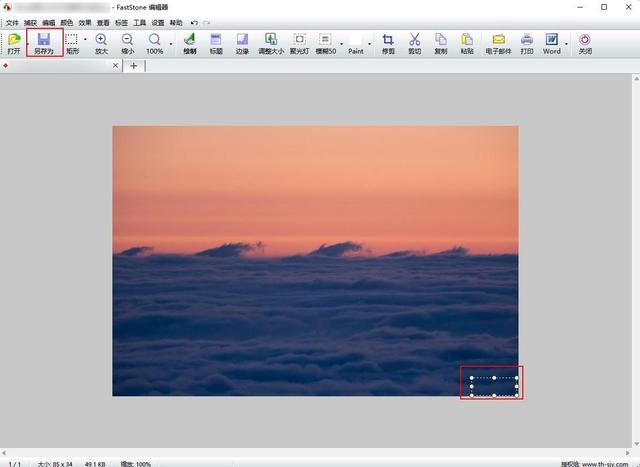Open the 文件 menu
Screen dimensions: 640x467
tap(12, 23)
